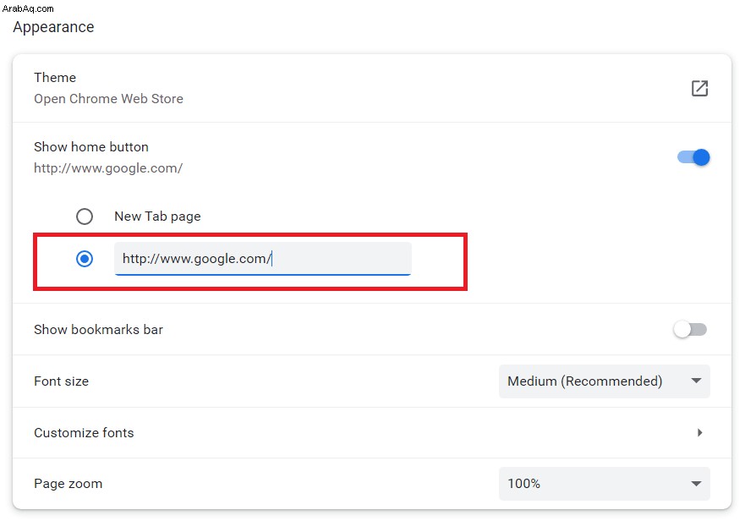
Task: Click the google.com URL input field
Action: (263, 259)
